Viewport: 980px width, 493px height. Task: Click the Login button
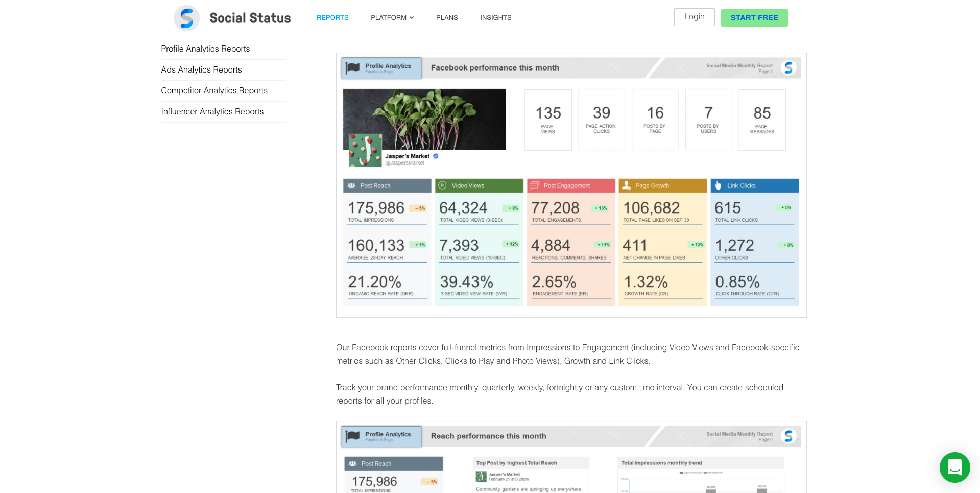(694, 17)
